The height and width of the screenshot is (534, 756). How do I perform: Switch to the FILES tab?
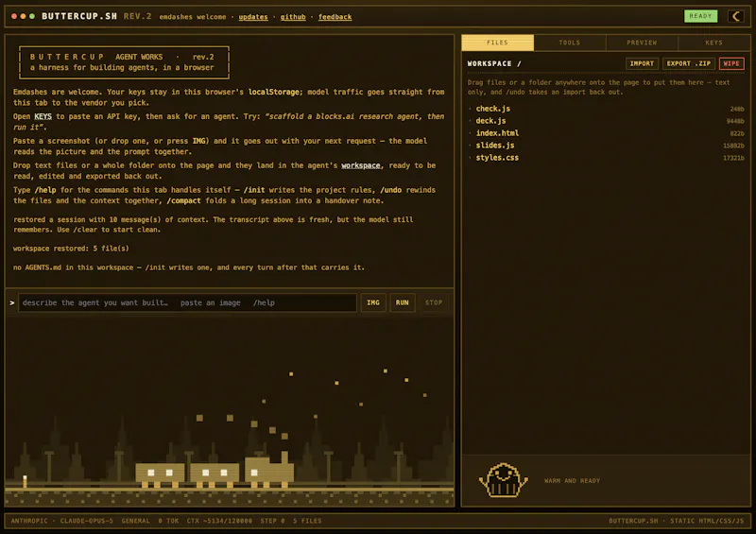(x=498, y=43)
